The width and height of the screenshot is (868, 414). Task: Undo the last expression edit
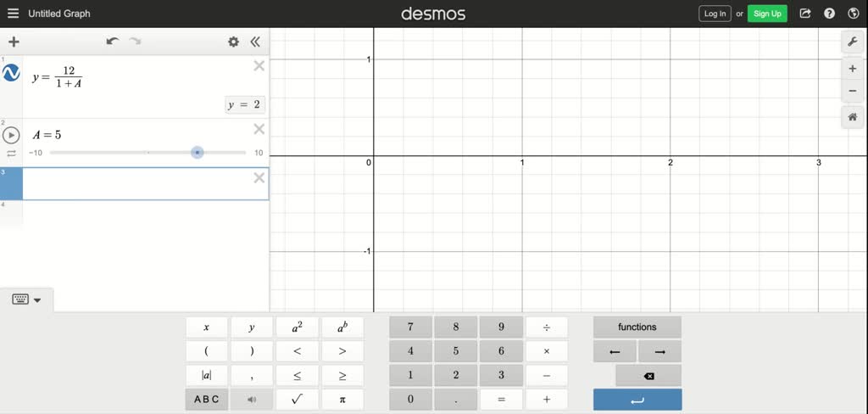pos(113,42)
